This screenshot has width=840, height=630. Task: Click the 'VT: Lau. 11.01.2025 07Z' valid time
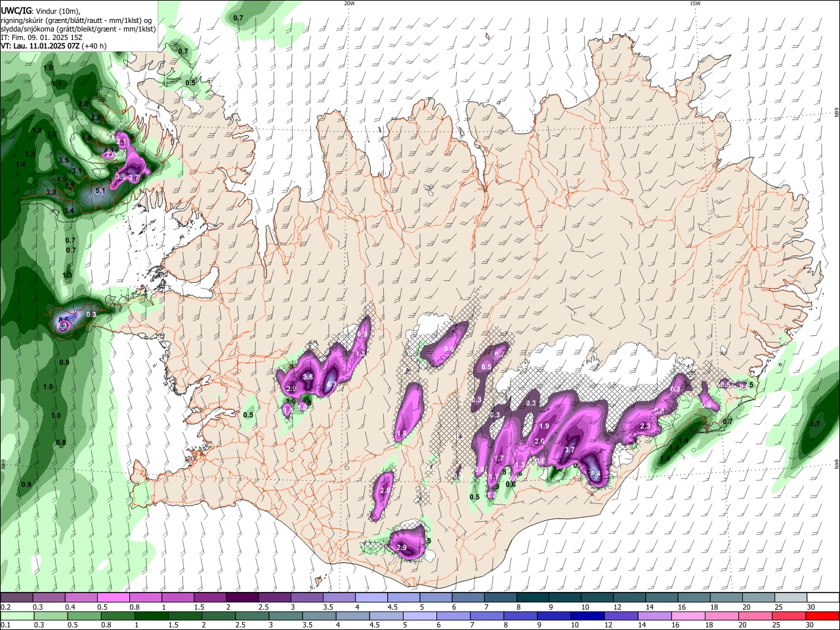pyautogui.click(x=41, y=46)
